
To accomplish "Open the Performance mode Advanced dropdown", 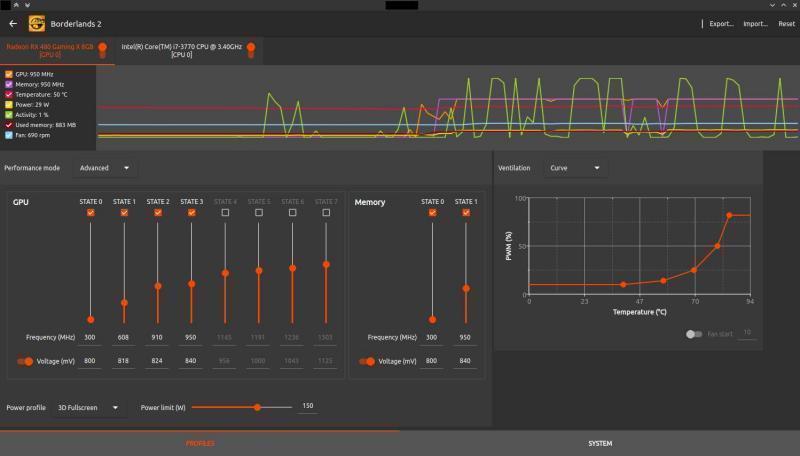I will coord(104,168).
